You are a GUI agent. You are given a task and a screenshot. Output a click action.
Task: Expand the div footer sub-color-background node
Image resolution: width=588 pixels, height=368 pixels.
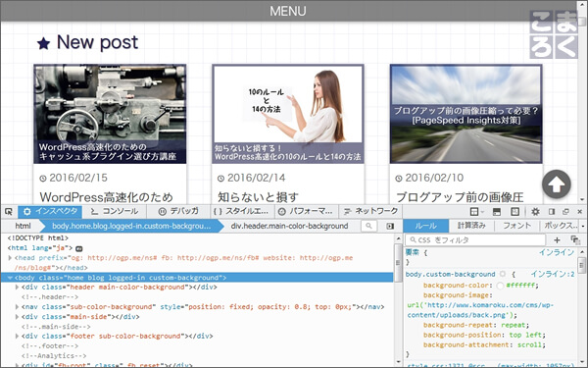point(17,336)
